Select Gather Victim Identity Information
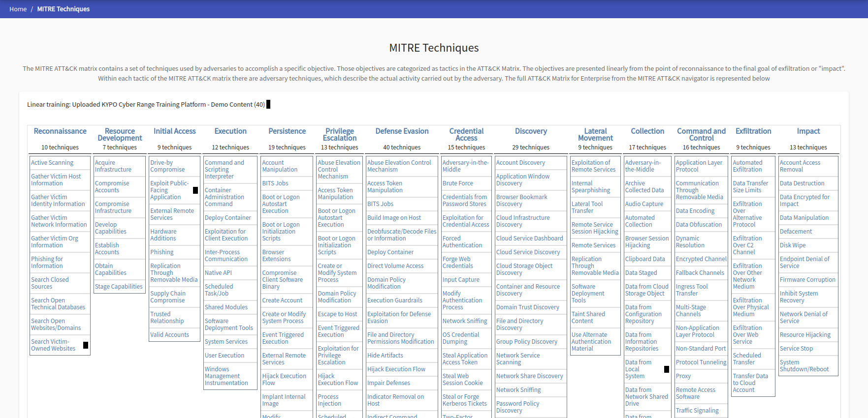The height and width of the screenshot is (418, 868). 58,201
